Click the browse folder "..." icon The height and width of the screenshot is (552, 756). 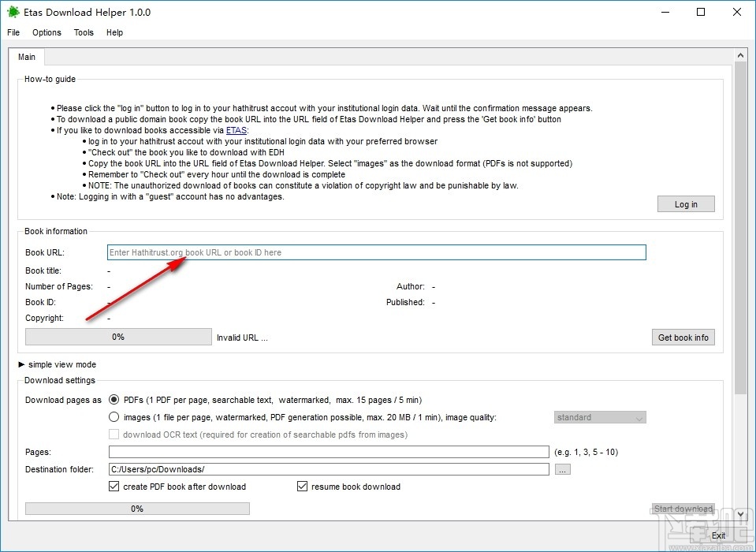tap(562, 468)
